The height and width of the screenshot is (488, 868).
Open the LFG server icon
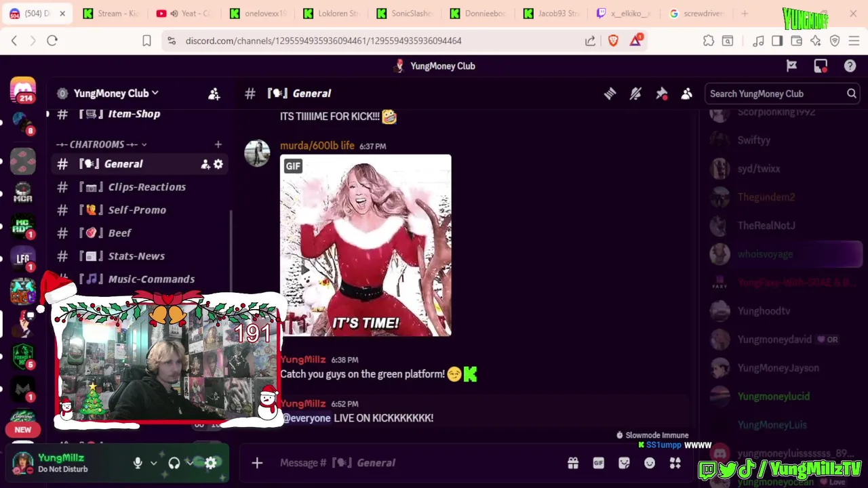[23, 258]
